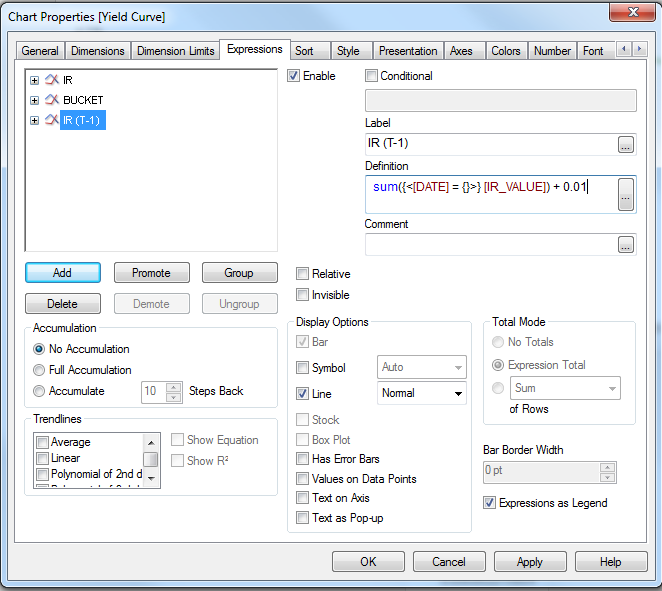Click the IR expression line chart icon
Screen dimensions: 662x591
[52, 79]
